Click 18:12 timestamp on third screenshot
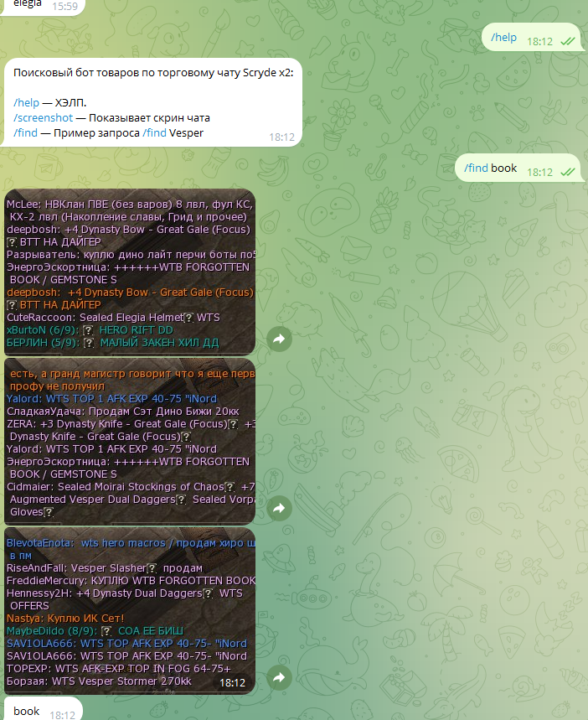 pos(231,683)
